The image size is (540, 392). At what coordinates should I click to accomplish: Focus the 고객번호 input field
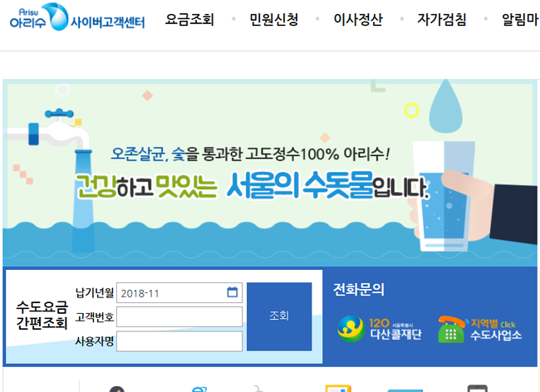(x=179, y=316)
